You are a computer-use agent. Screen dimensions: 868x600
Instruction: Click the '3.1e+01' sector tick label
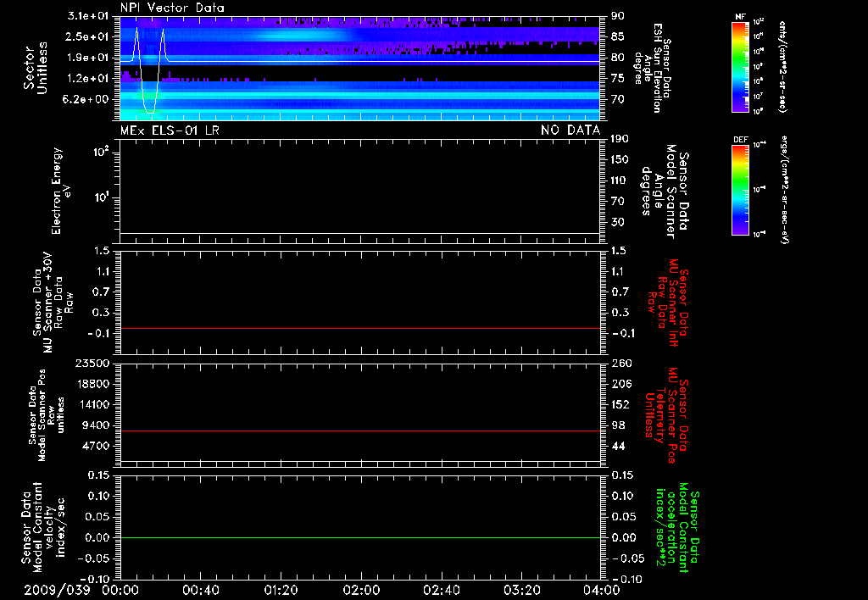88,16
